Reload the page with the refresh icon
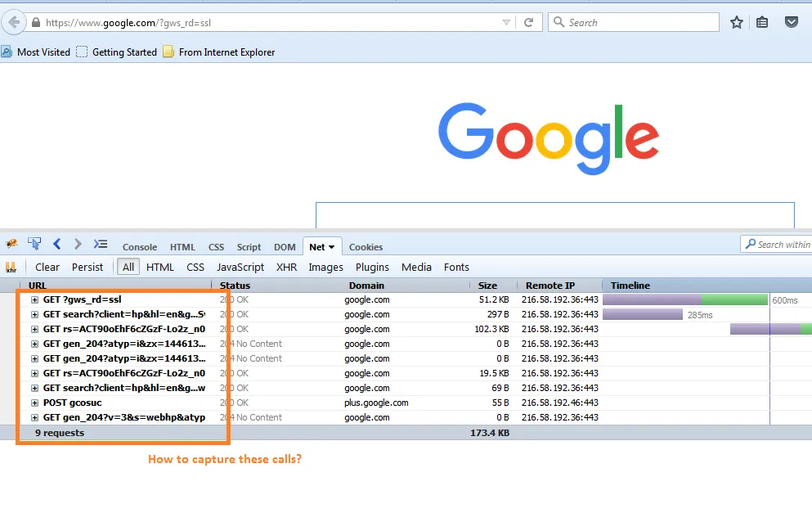This screenshot has width=812, height=531. 529,22
